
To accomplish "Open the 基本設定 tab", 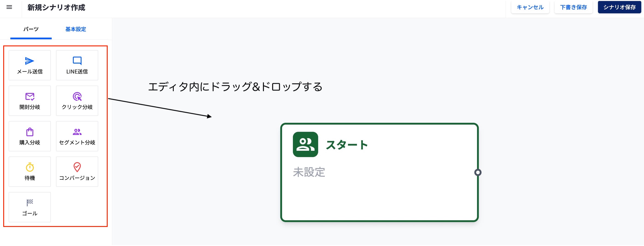I will pyautogui.click(x=76, y=29).
